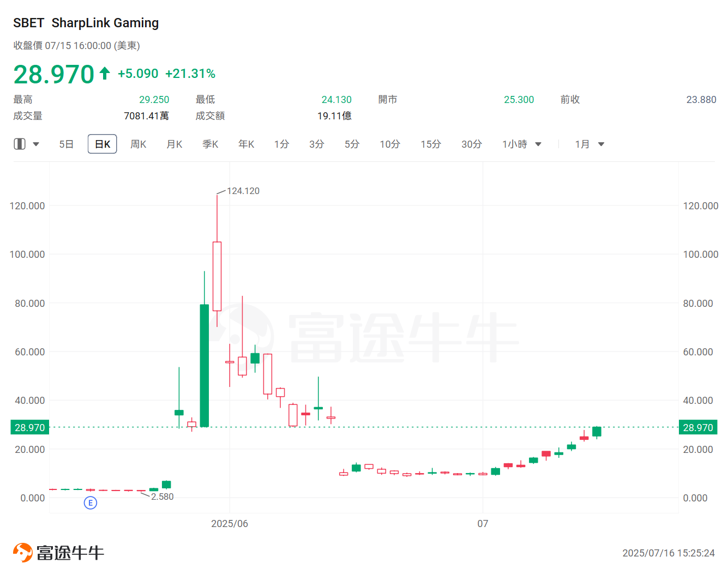This screenshot has height=575, width=728.
Task: Select the 月K timeframe
Action: pos(174,144)
